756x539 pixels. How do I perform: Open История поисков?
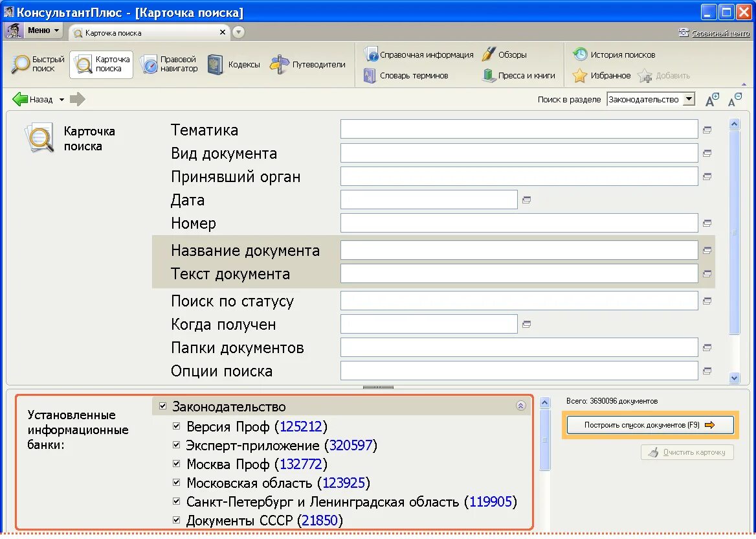614,54
